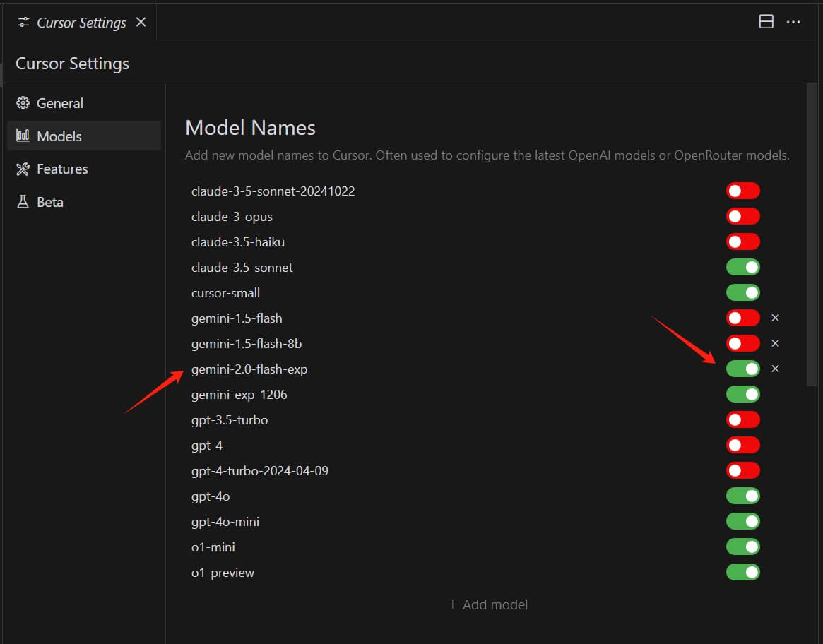Open the more actions ellipsis menu
823x644 pixels.
tap(793, 22)
